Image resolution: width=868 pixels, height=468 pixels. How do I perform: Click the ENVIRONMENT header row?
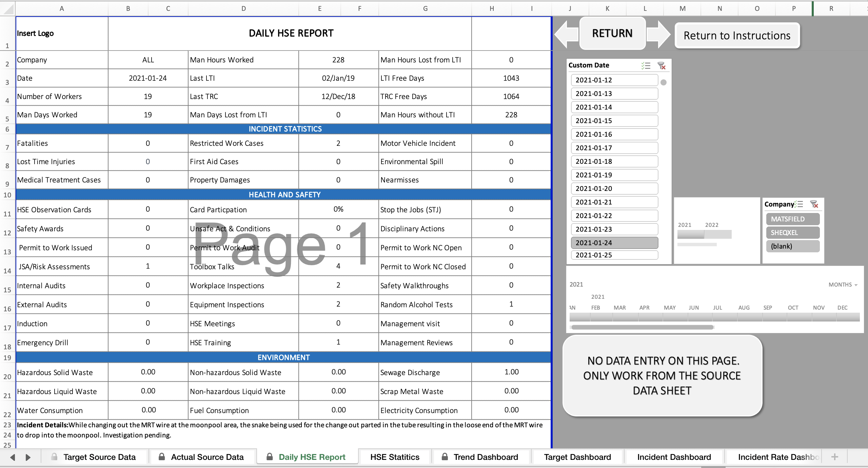pos(283,357)
